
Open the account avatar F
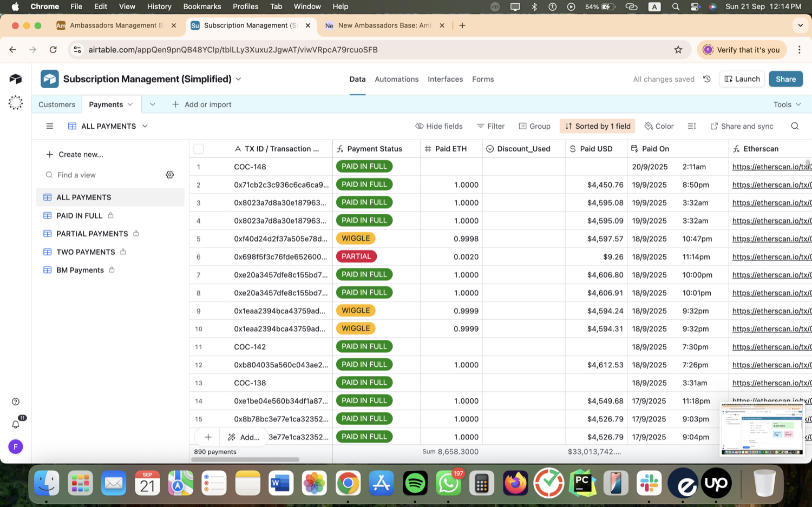16,447
